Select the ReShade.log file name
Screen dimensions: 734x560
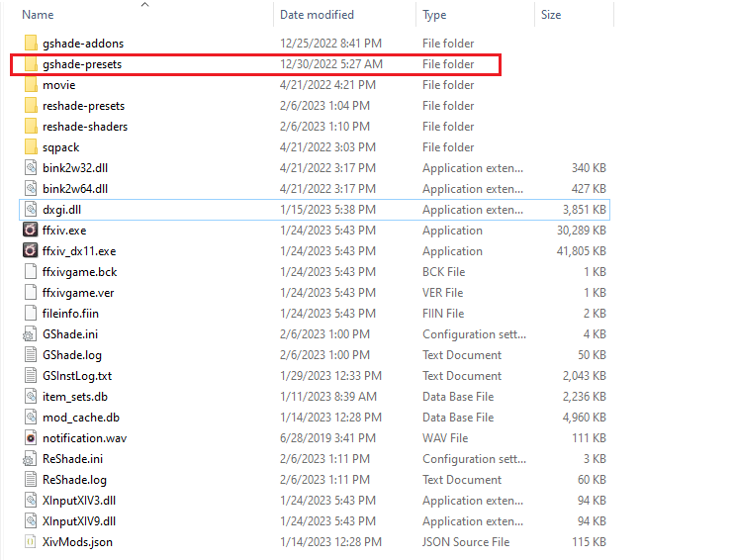tap(74, 480)
